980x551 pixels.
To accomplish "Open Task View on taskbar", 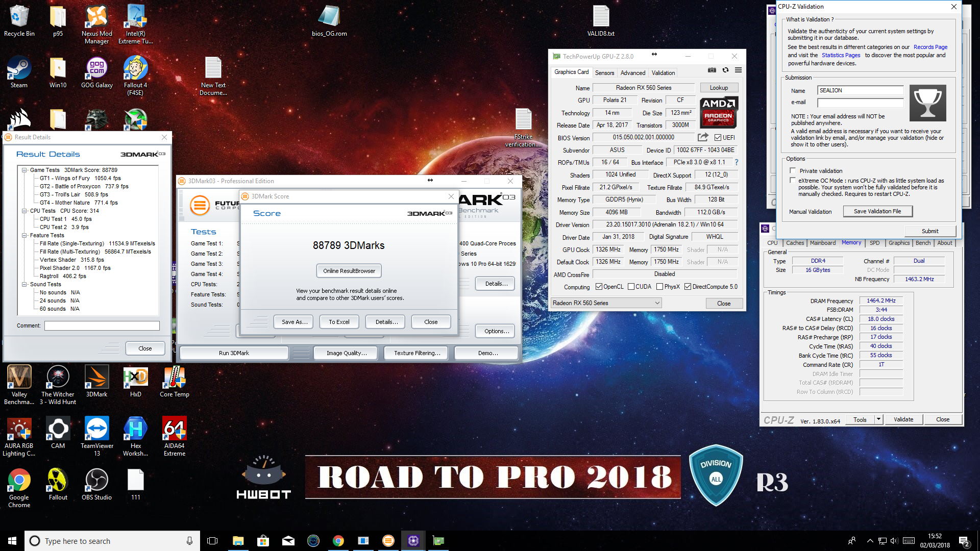I will tap(212, 541).
